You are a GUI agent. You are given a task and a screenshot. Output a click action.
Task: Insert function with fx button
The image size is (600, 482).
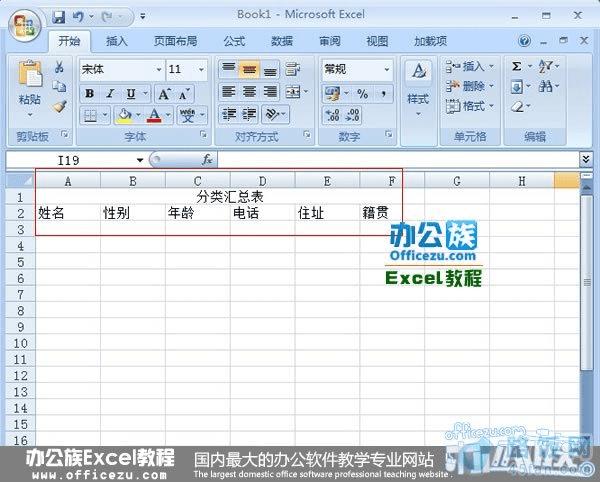[x=207, y=160]
